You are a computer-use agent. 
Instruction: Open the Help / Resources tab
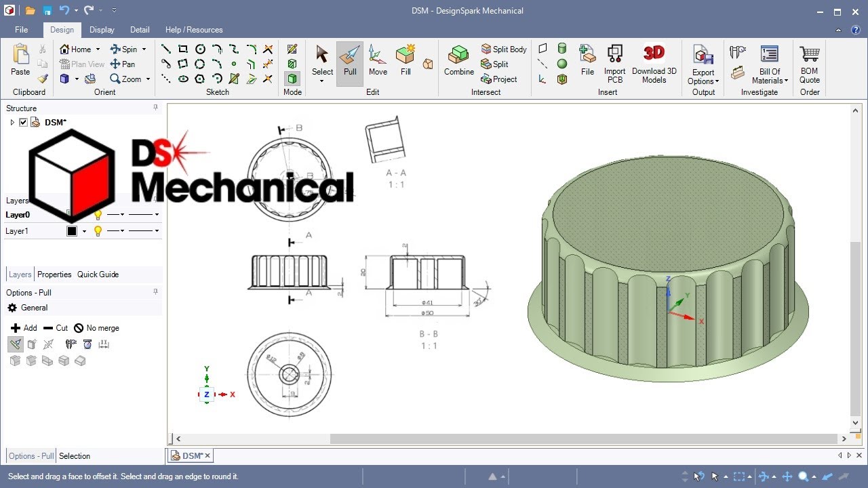(194, 30)
